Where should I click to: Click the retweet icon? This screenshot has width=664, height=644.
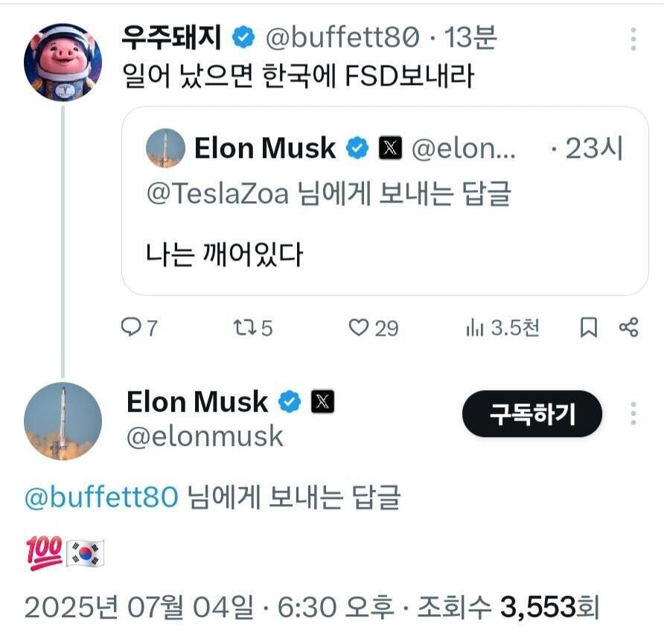click(x=243, y=328)
